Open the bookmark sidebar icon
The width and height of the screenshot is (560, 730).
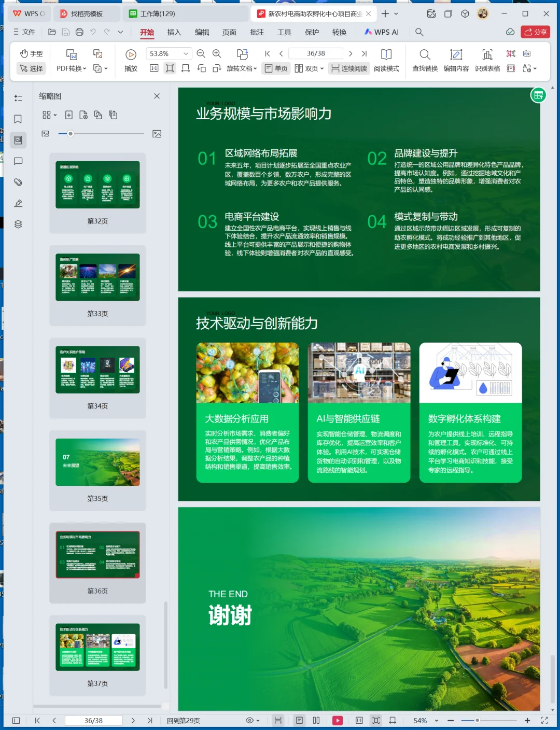[18, 119]
